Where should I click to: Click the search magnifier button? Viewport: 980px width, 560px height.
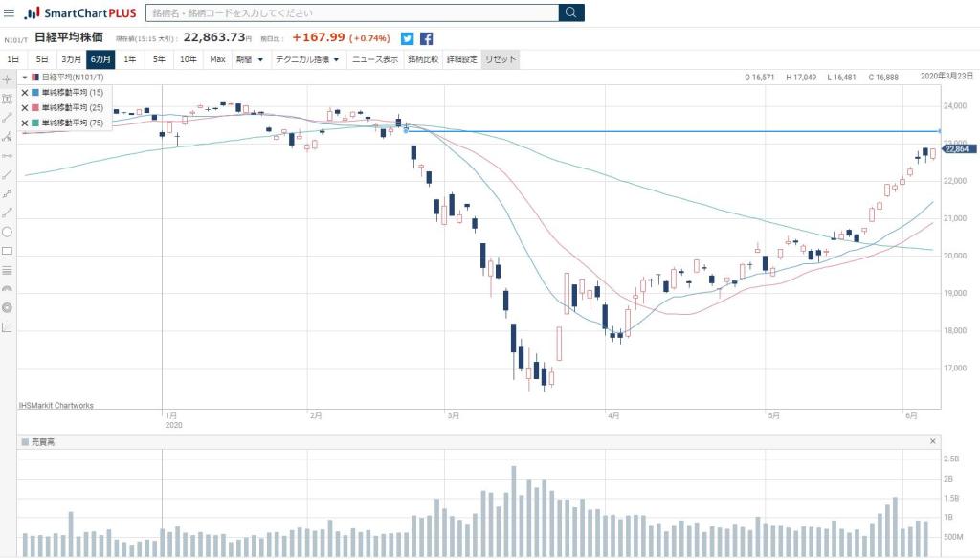[571, 12]
